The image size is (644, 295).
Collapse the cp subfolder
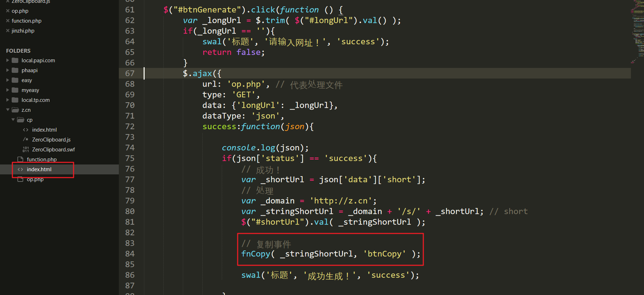tap(13, 120)
